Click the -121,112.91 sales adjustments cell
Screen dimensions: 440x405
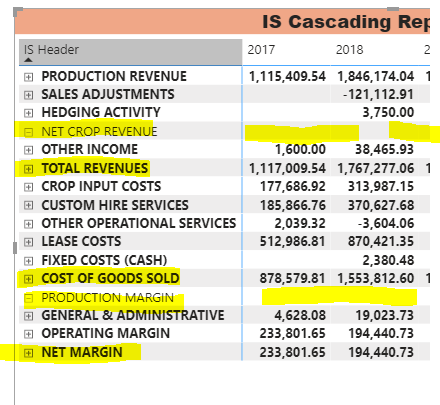379,95
